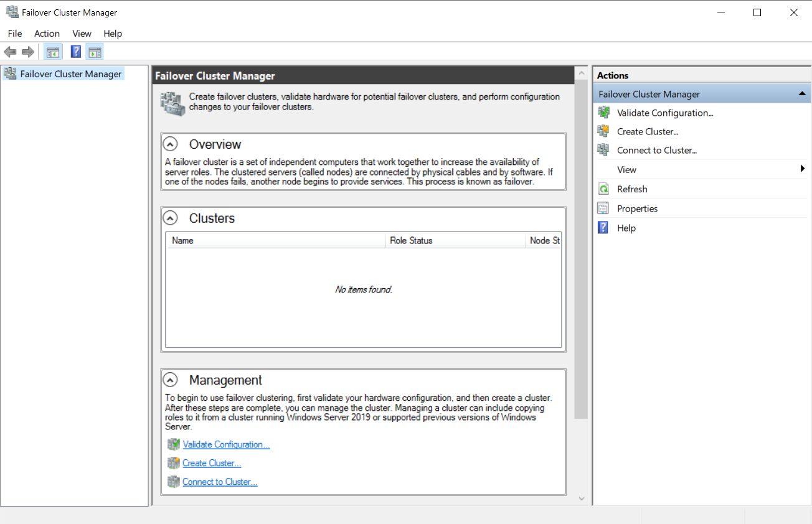Sort clusters by Role Status column header
The width and height of the screenshot is (812, 524).
pyautogui.click(x=456, y=240)
